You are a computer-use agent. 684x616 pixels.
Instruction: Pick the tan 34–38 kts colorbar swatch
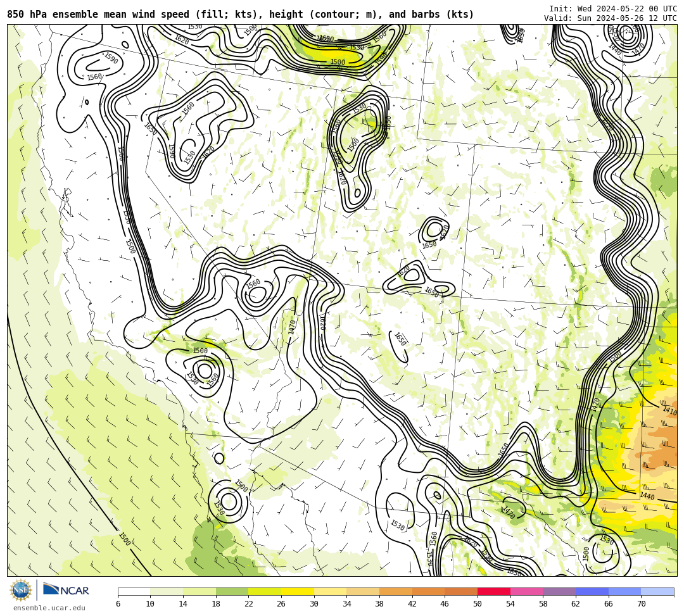click(x=363, y=591)
